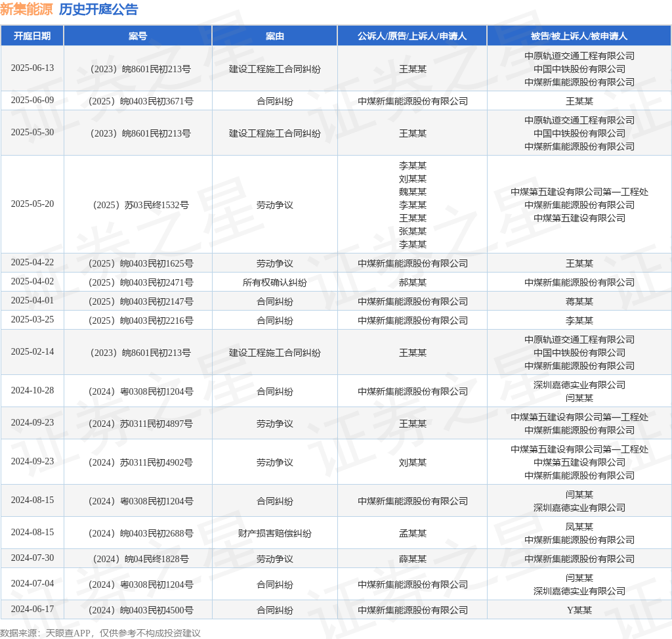Click the 案由 column header
The height and width of the screenshot is (639, 672).
click(275, 36)
